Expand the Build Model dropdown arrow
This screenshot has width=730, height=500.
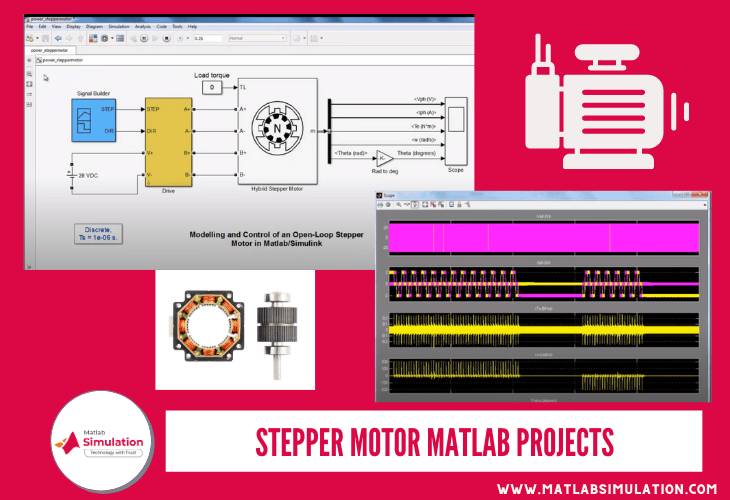coord(322,38)
